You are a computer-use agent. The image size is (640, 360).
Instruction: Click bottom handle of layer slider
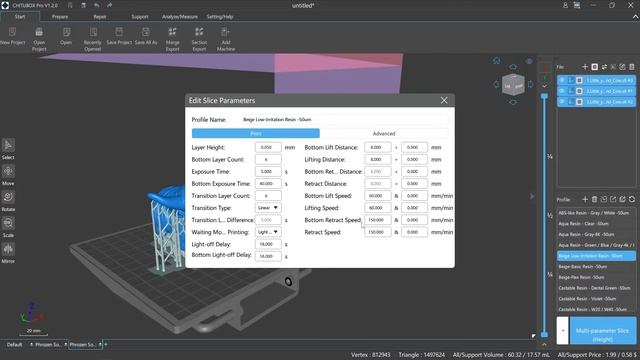click(x=544, y=334)
